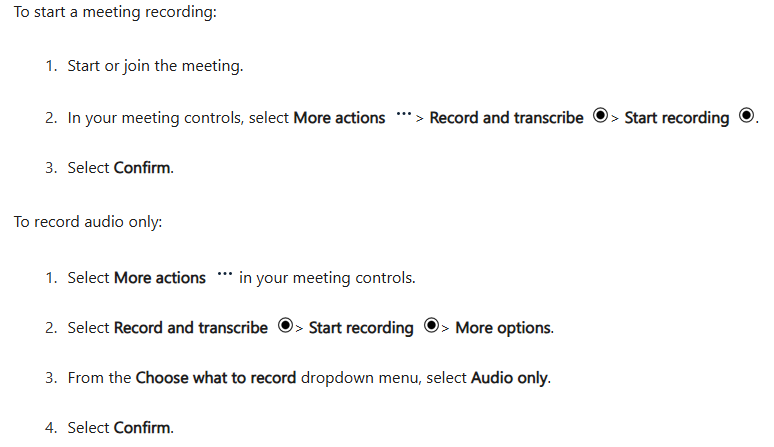
Task: Click the Record and transcribe icon in the meeting recording steps
Action: coord(600,116)
